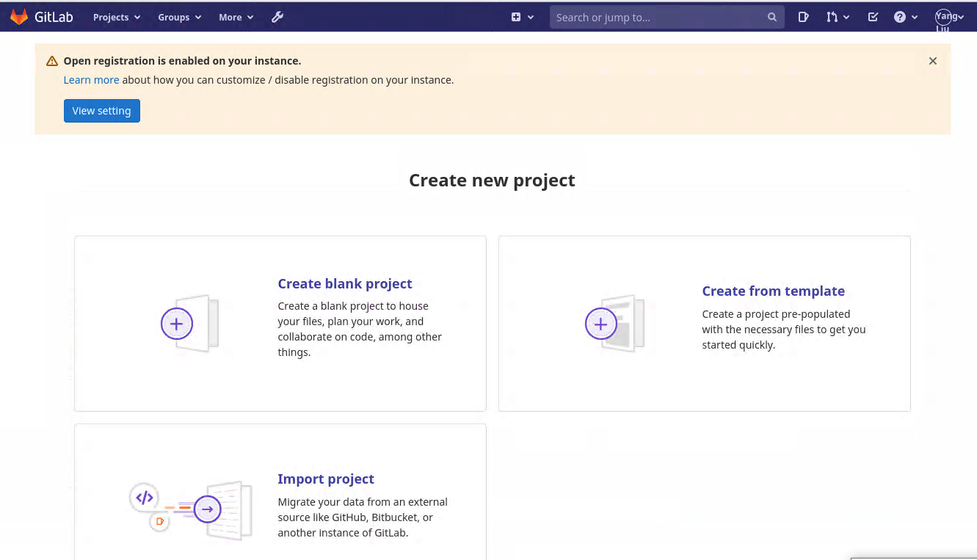Click the blank project plus icon
Screen dimensions: 977x560
[x=177, y=323]
